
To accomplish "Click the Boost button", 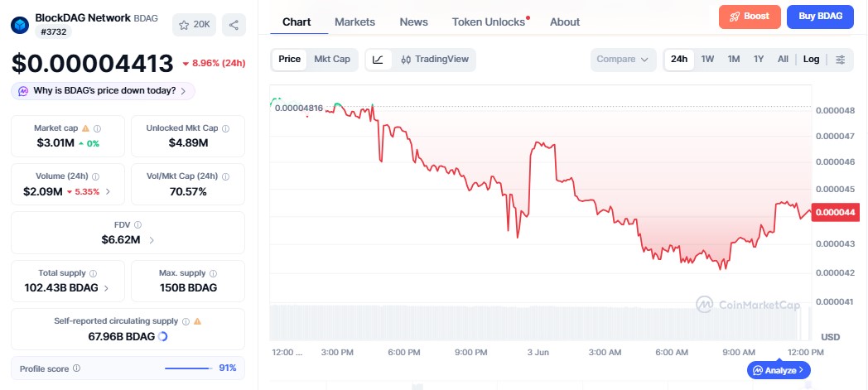I will coord(750,17).
